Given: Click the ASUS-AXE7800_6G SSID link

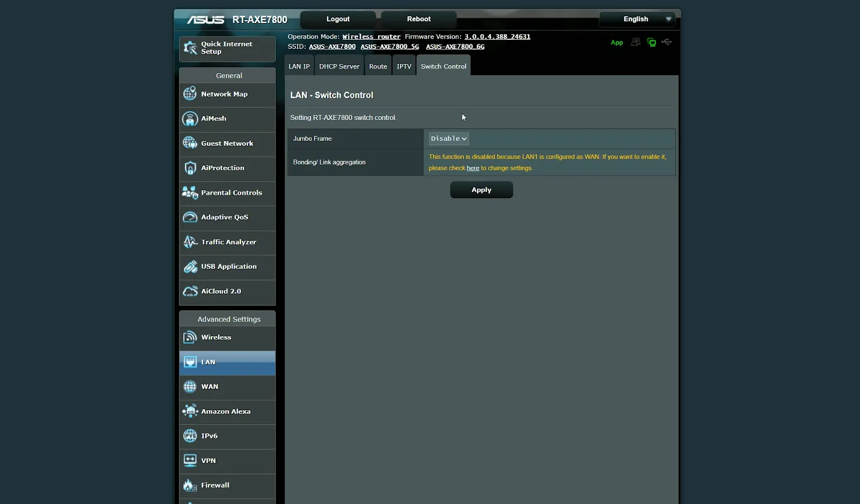Looking at the screenshot, I should [x=455, y=47].
